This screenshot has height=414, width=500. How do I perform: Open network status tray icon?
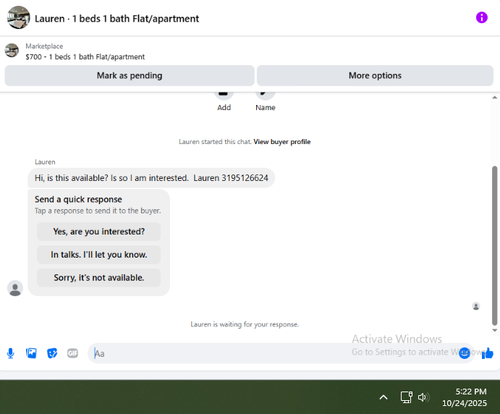point(406,397)
